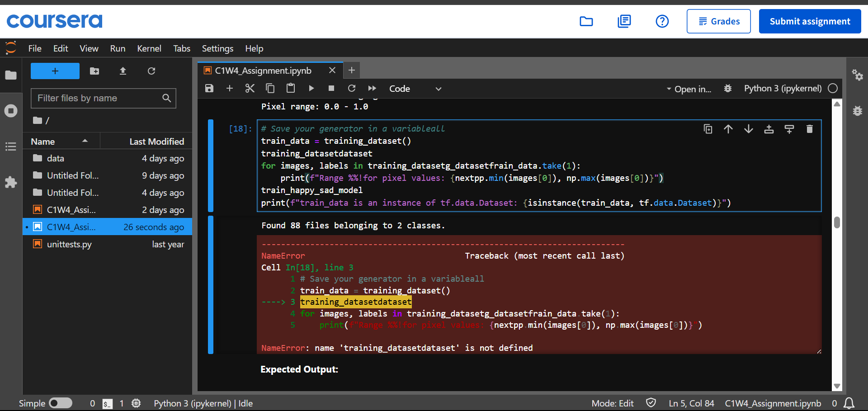Open the Grades button
This screenshot has width=868, height=411.
pyautogui.click(x=718, y=21)
